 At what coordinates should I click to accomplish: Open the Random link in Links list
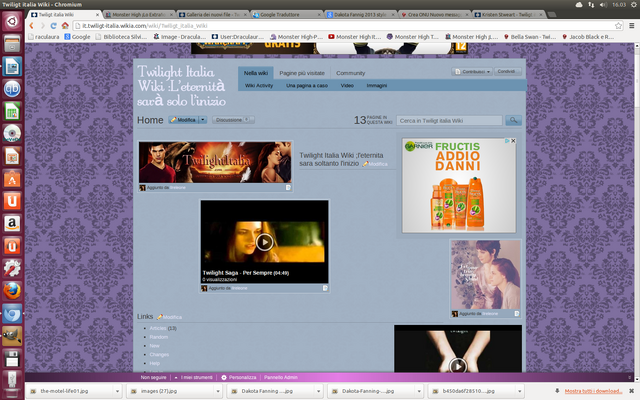tap(159, 337)
